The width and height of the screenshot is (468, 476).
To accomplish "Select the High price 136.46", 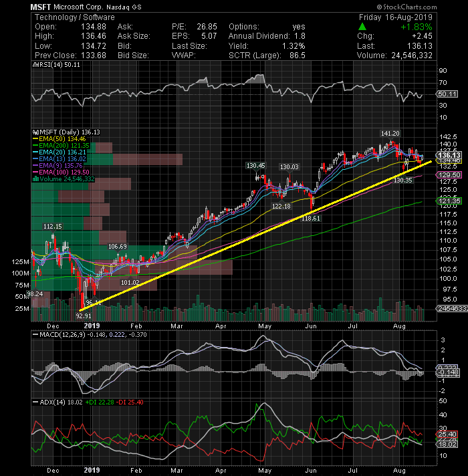I will [x=94, y=36].
